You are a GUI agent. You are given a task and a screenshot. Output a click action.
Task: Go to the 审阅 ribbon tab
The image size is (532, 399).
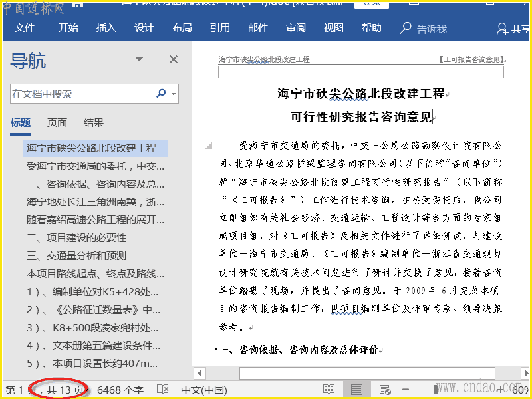click(x=296, y=28)
